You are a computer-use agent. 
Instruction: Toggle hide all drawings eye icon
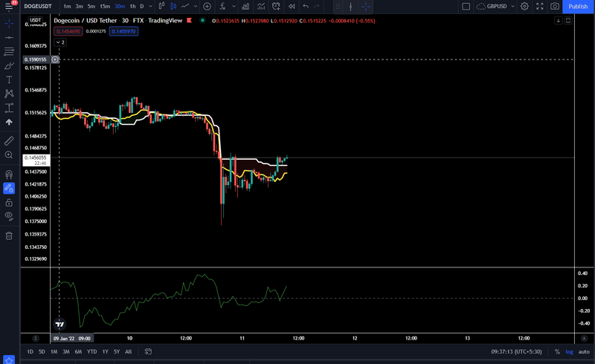(9, 216)
